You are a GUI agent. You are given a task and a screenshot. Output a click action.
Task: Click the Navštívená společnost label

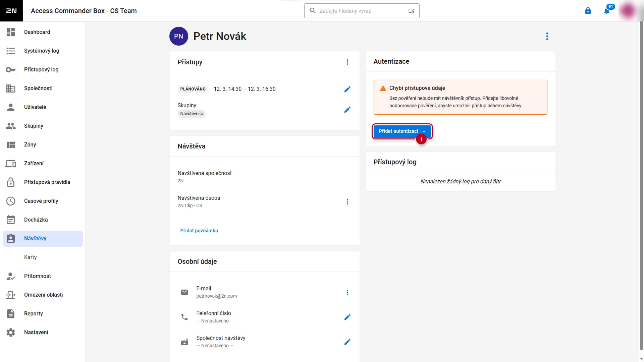point(205,173)
